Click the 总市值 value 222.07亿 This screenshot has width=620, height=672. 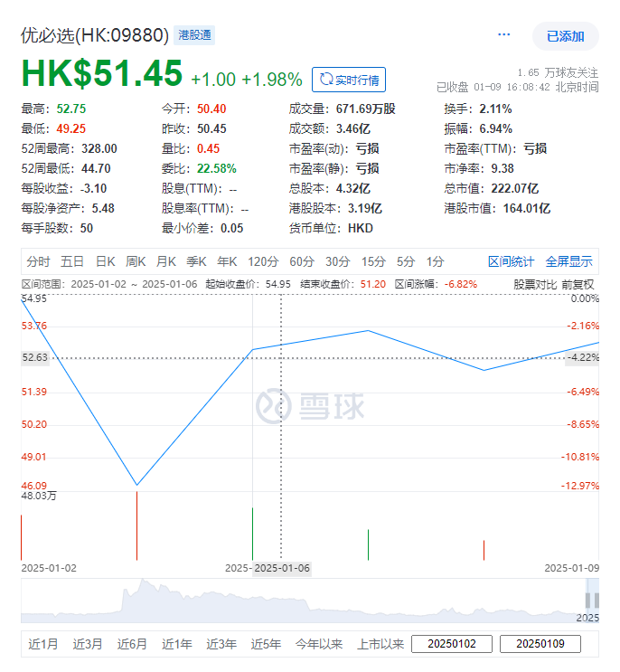(x=515, y=188)
